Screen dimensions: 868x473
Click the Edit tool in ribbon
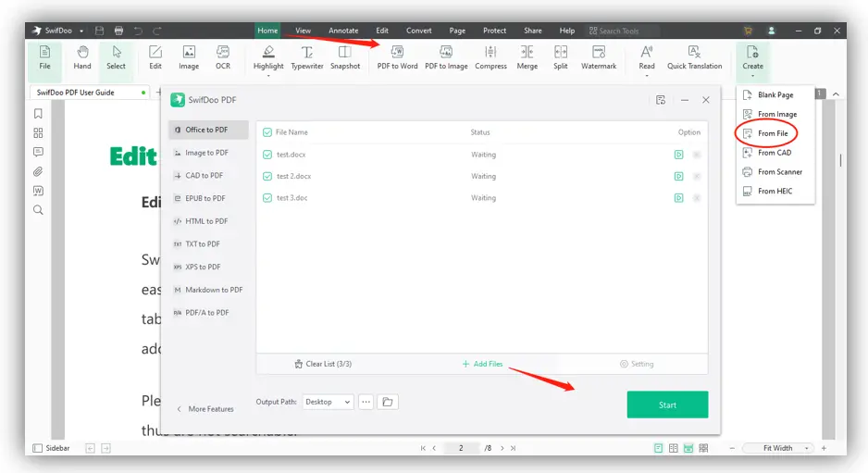coord(155,57)
